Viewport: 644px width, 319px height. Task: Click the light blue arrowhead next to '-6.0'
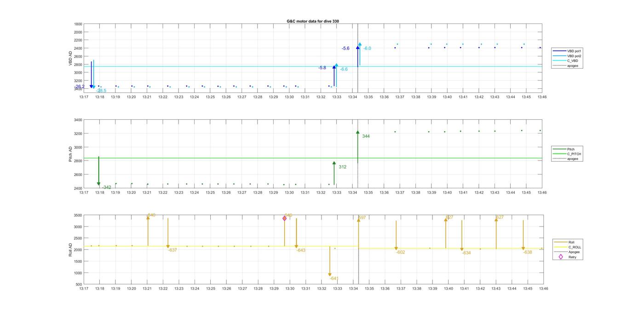click(360, 45)
